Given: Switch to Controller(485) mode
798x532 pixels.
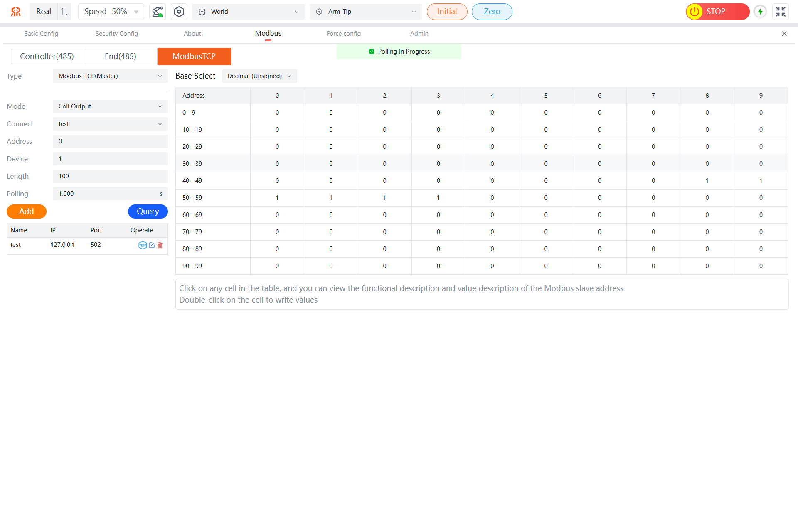Looking at the screenshot, I should coord(47,56).
